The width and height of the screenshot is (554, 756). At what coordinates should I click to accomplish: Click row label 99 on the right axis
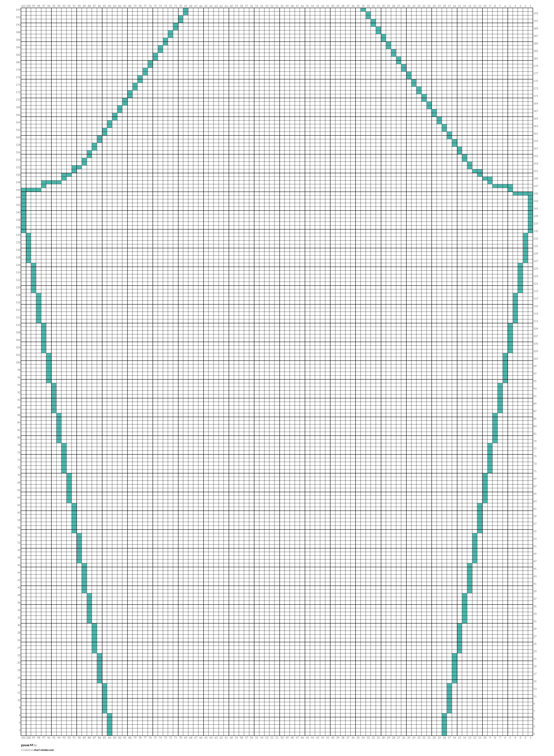click(x=535, y=366)
